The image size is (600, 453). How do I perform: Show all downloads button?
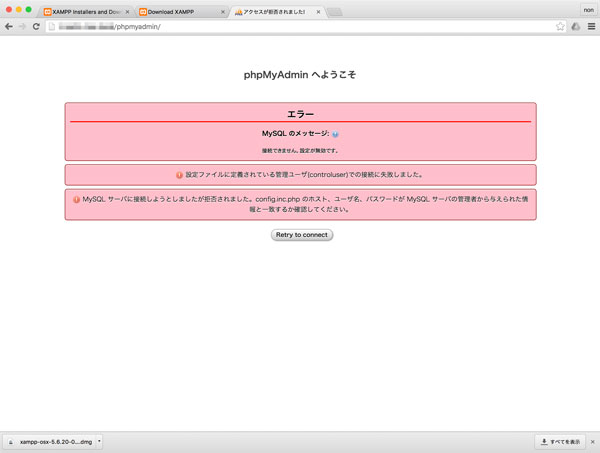pos(560,442)
